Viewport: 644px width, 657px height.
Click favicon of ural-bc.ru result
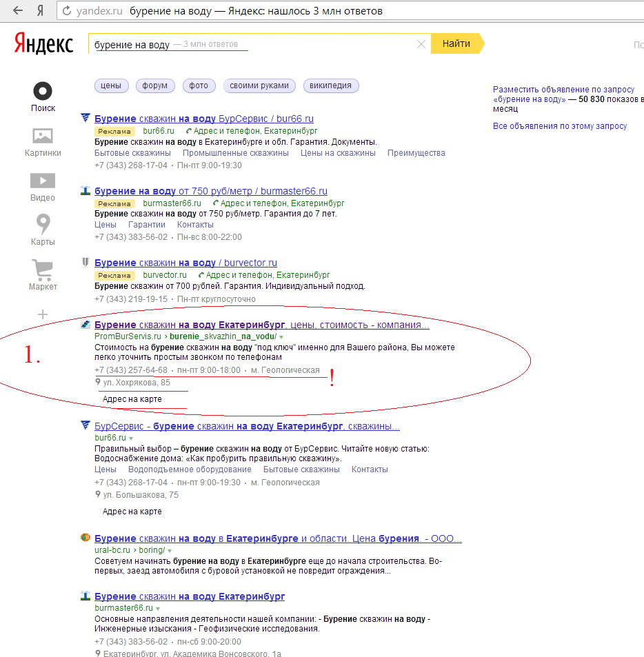coord(85,538)
